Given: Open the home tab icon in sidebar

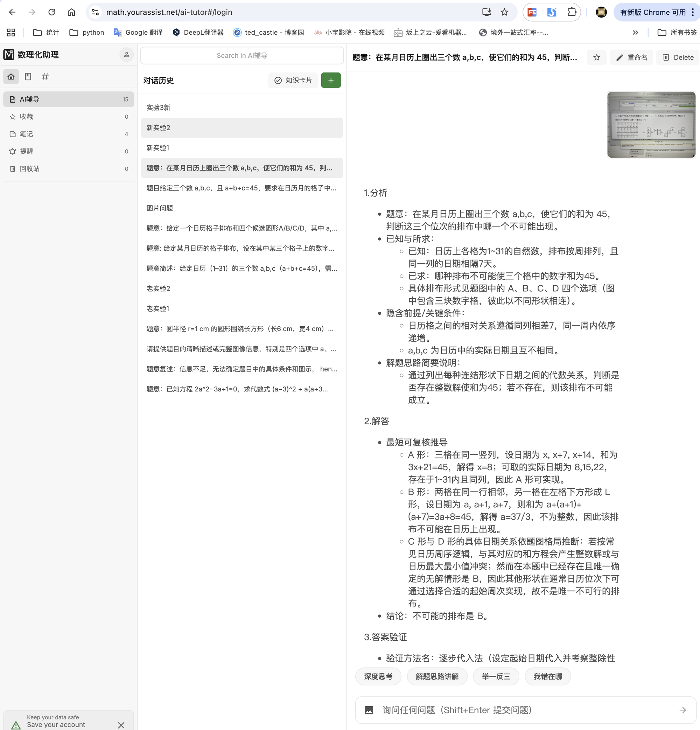Looking at the screenshot, I should point(11,77).
